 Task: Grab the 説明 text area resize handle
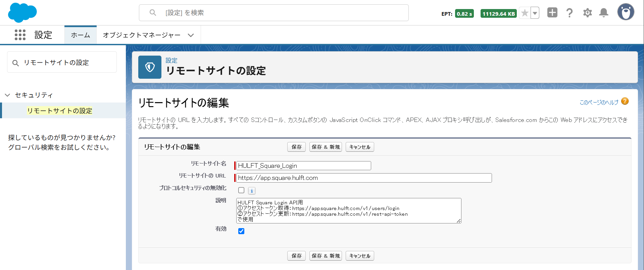pos(459,221)
